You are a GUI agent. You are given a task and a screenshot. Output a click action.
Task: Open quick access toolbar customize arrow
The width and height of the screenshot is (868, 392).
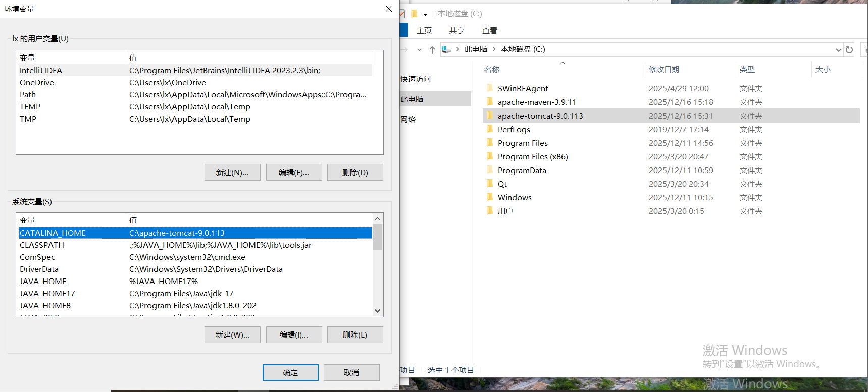coord(425,14)
